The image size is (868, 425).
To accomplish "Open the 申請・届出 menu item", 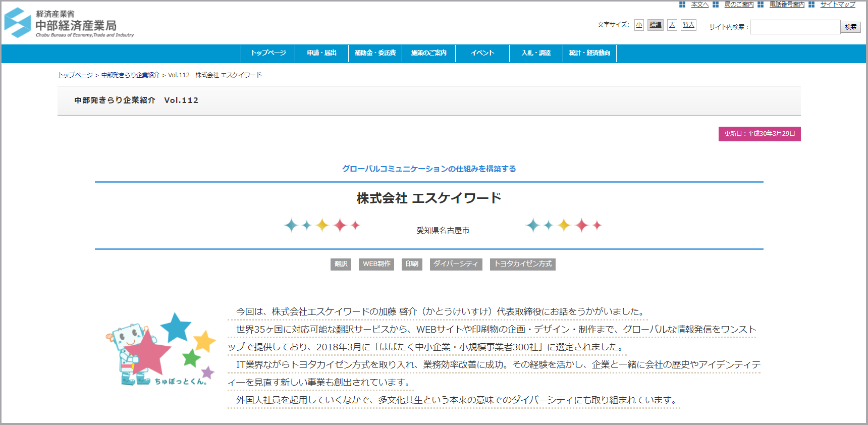I will click(x=322, y=53).
